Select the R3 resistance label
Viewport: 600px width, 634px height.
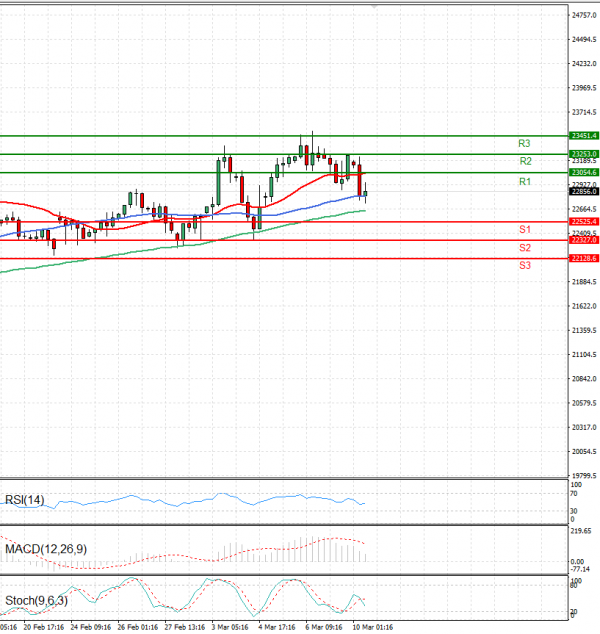point(524,144)
